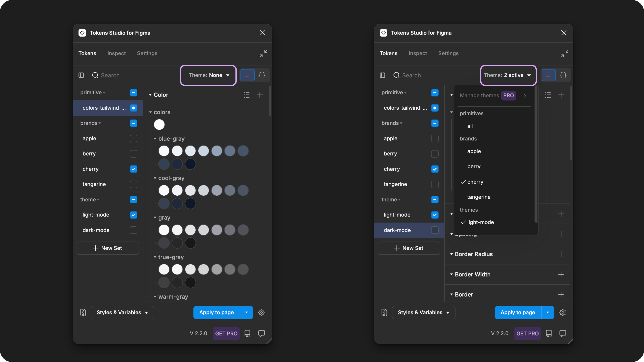Switch to list view icon in right panel
Image resolution: width=644 pixels, height=362 pixels.
(549, 75)
